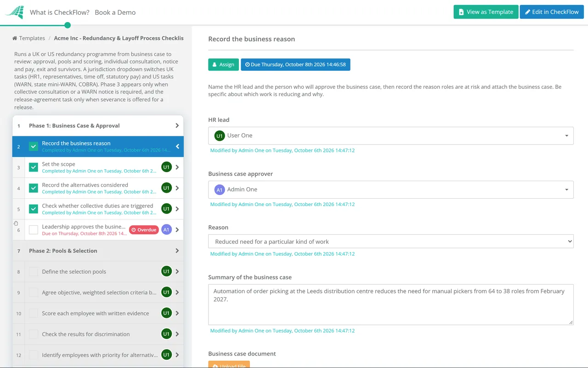Uncheck the Set the scope checkbox

tap(34, 167)
